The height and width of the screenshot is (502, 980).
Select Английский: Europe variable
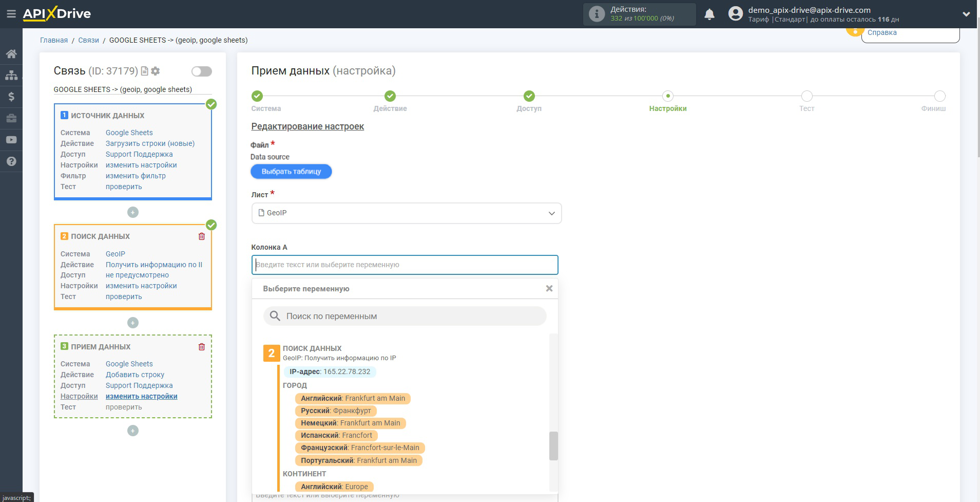tap(335, 487)
